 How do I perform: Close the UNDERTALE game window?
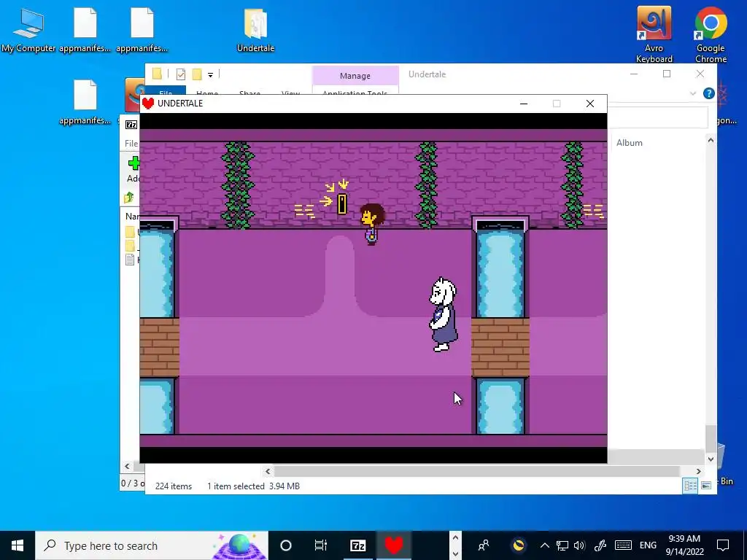(589, 104)
